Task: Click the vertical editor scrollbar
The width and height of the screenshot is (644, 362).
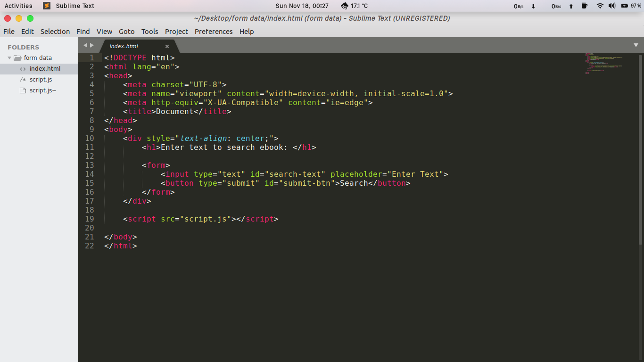Action: (641, 149)
